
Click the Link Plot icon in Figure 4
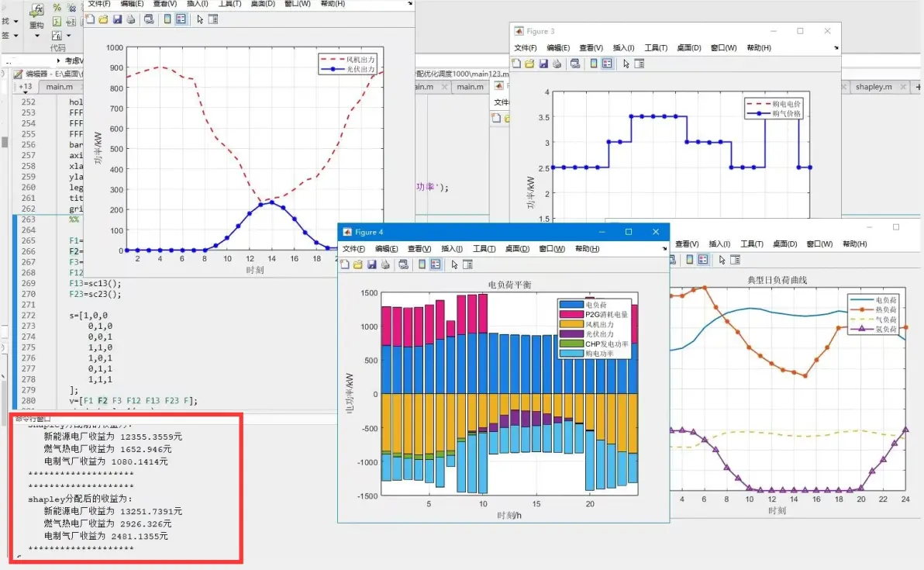[x=403, y=264]
